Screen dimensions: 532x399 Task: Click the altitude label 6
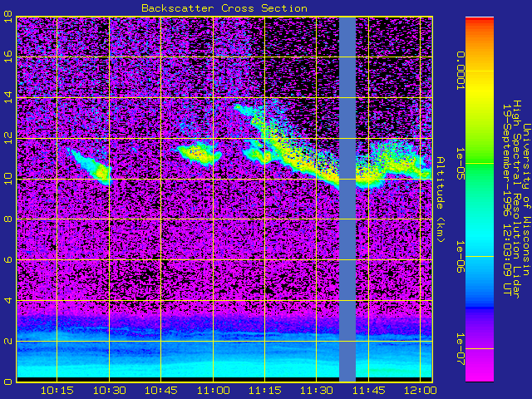tap(7, 259)
